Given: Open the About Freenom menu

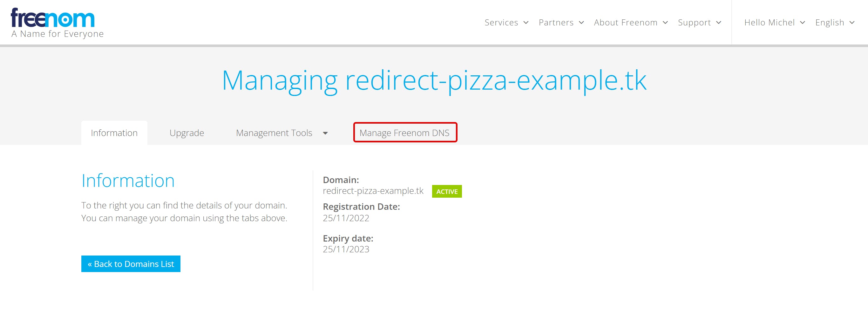Looking at the screenshot, I should point(625,23).
